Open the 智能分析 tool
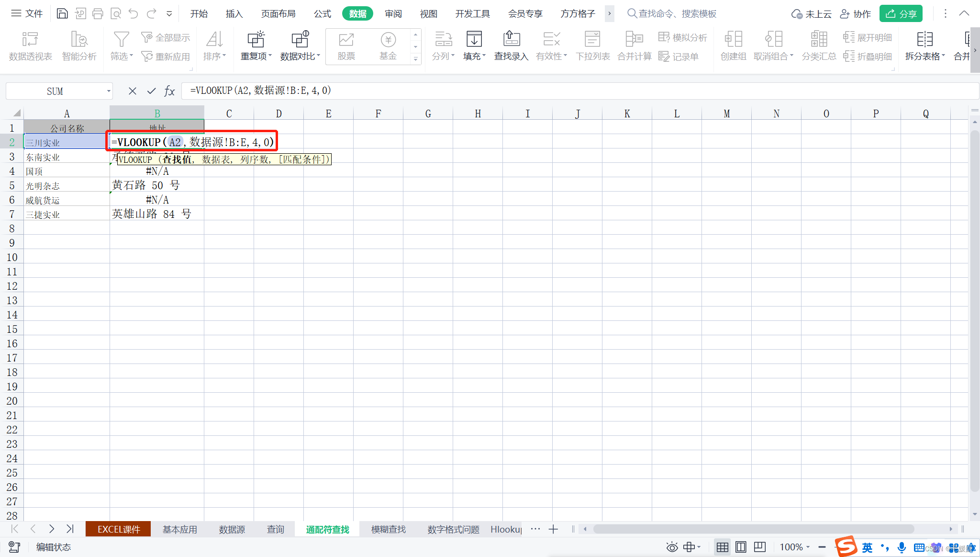980x557 pixels. coord(79,46)
